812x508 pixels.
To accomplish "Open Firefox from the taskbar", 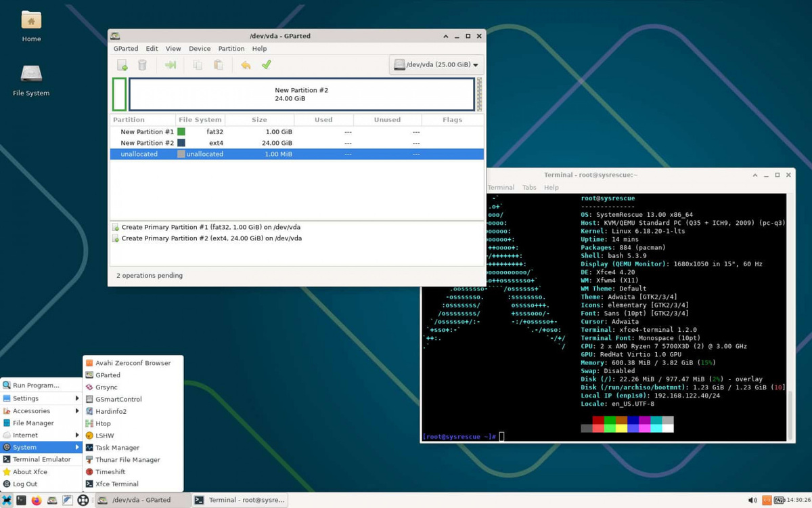I will click(x=35, y=500).
